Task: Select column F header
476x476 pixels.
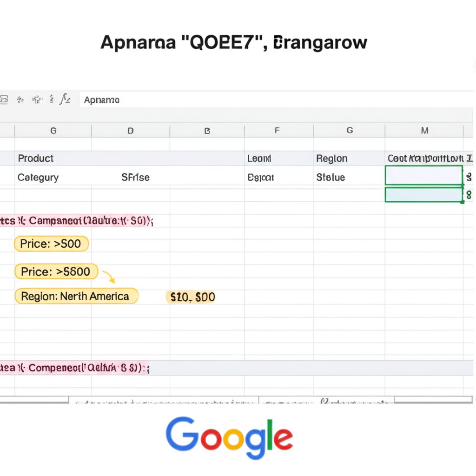Action: (277, 131)
